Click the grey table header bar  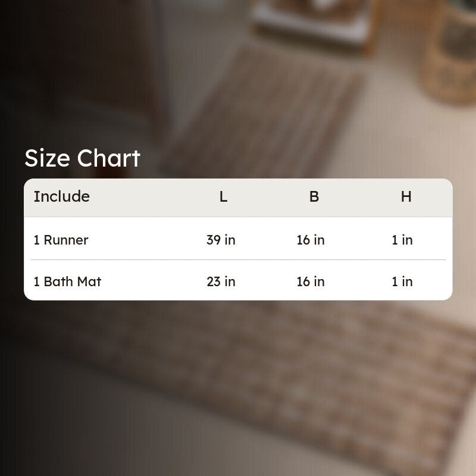(239, 198)
